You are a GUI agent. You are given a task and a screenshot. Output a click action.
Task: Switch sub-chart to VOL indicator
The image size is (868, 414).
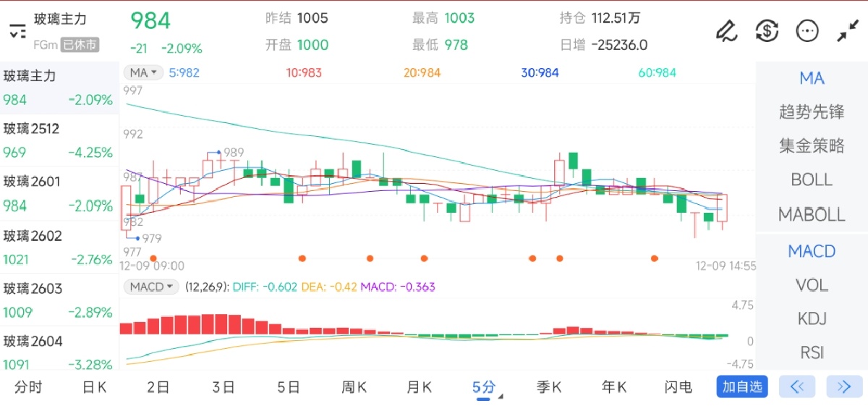(812, 285)
